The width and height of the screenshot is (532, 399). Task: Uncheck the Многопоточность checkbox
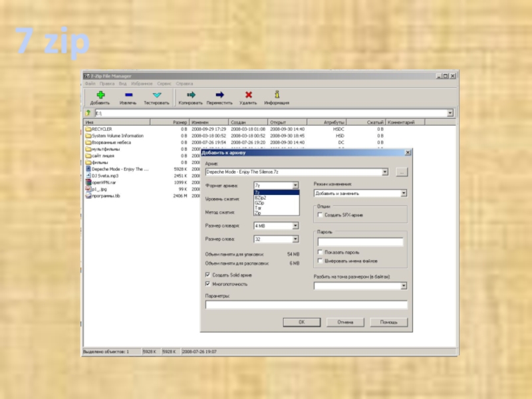207,284
